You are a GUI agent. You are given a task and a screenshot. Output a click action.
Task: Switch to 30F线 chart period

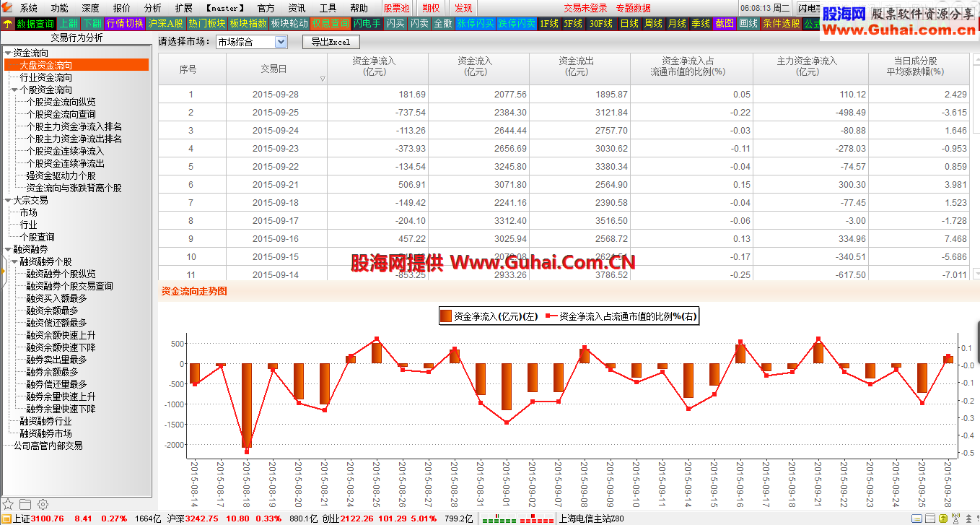point(601,23)
